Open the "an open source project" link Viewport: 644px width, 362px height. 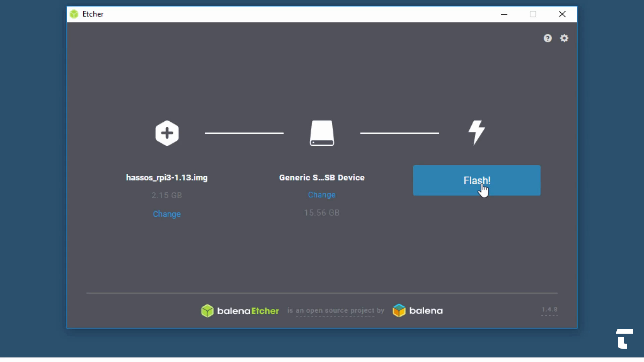[x=335, y=311]
